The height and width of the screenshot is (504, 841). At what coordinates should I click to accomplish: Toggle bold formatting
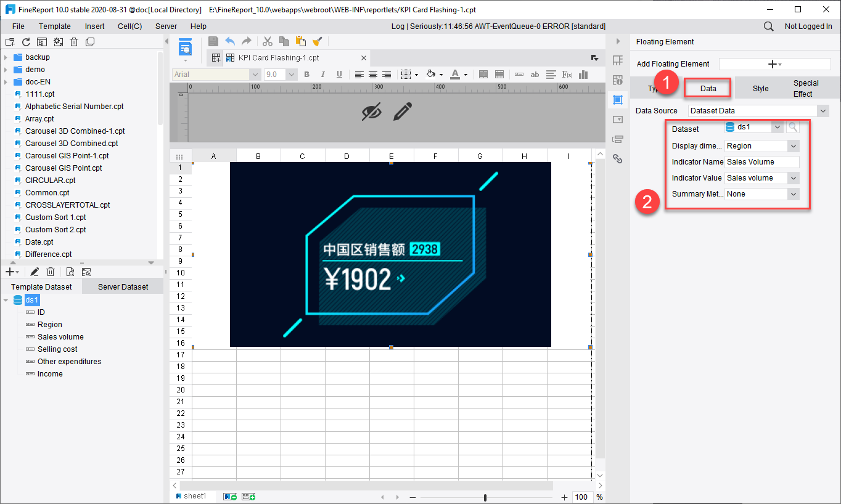(x=306, y=75)
